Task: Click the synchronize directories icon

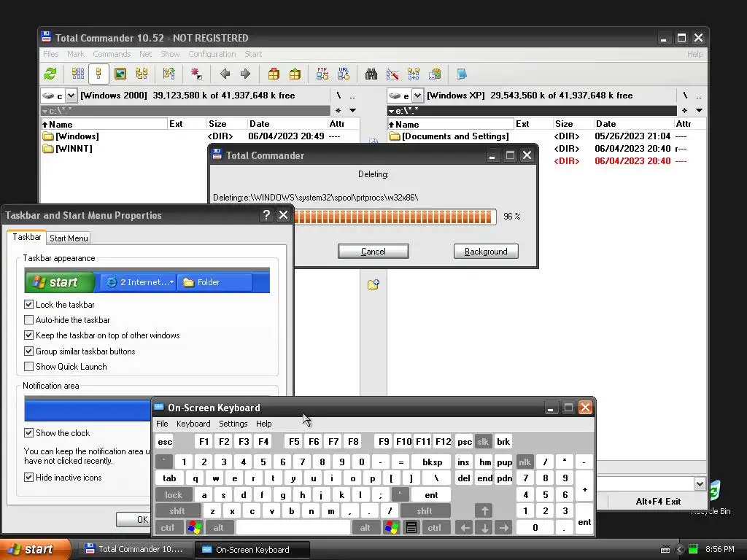Action: [414, 74]
